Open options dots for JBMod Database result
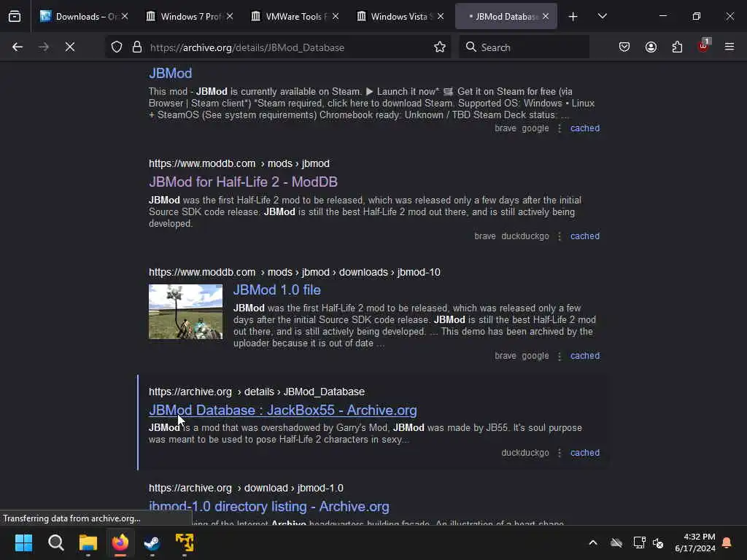The height and width of the screenshot is (560, 747). click(560, 453)
